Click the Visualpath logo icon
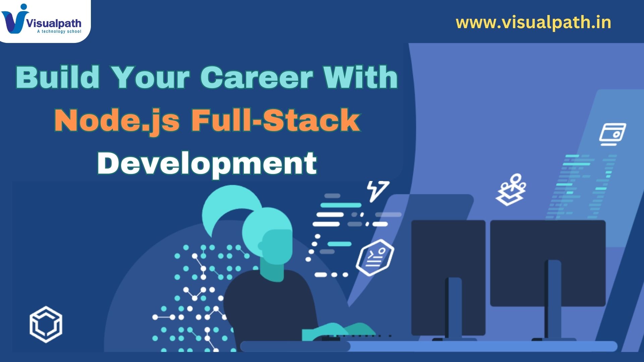The height and width of the screenshot is (362, 644). 14,18
